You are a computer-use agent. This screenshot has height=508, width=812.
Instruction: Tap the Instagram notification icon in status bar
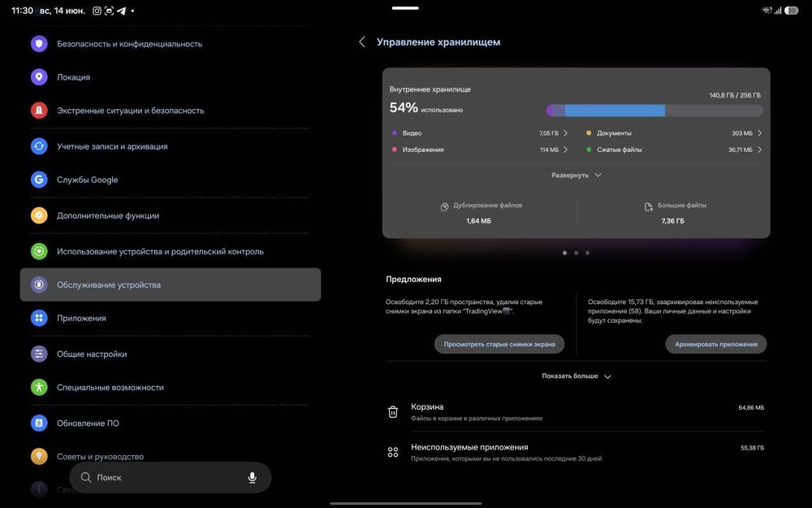click(x=97, y=11)
